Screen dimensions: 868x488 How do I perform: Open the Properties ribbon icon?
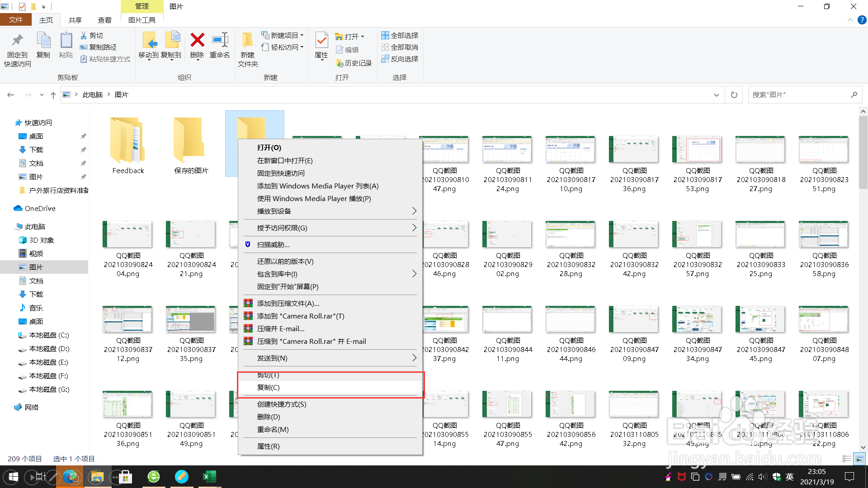pos(321,41)
